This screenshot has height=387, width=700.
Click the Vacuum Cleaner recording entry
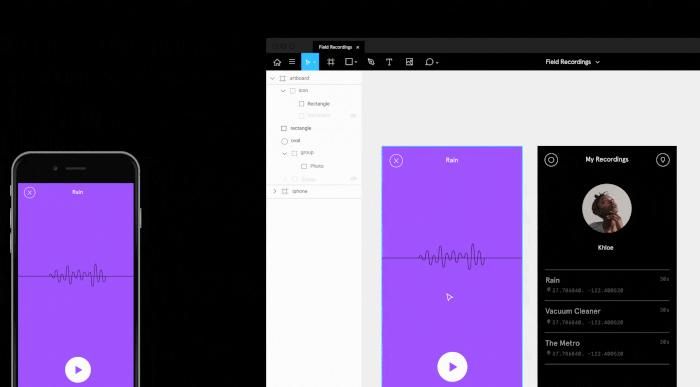[x=607, y=316]
